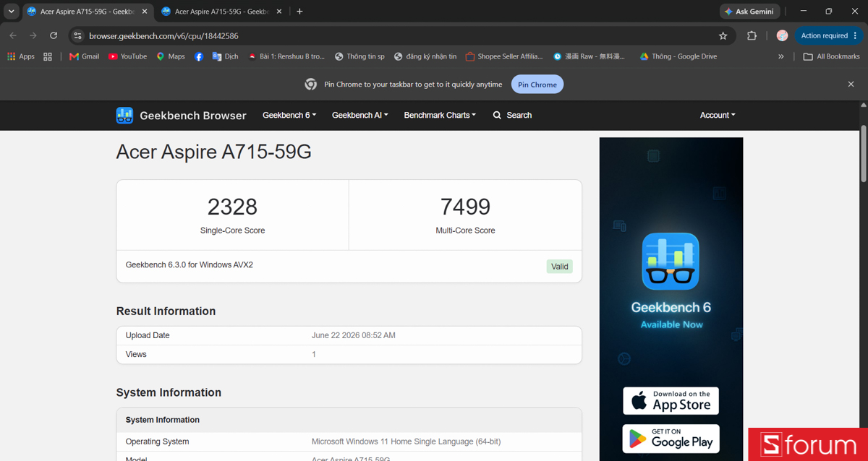Open the Shopee Seller Affiliate bookmark
The image size is (868, 461).
pyautogui.click(x=504, y=56)
